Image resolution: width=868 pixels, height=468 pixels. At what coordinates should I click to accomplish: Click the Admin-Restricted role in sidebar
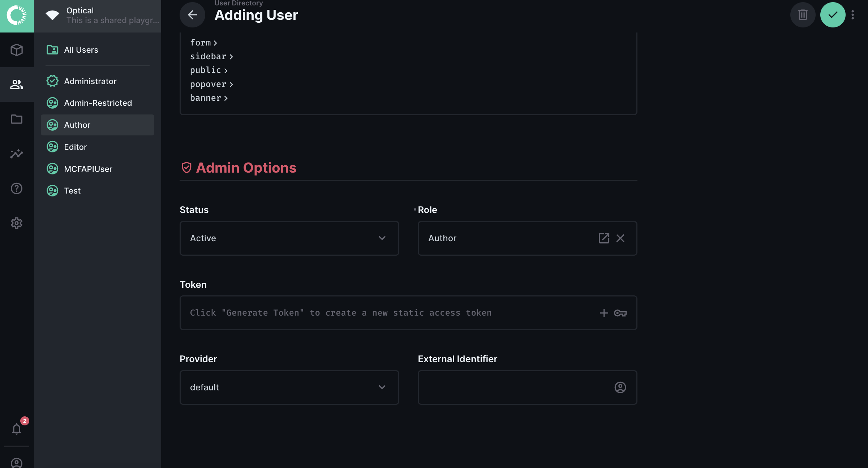tap(98, 103)
